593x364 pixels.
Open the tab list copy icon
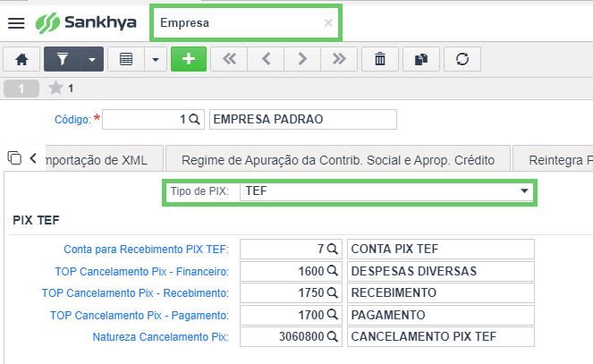(x=14, y=157)
